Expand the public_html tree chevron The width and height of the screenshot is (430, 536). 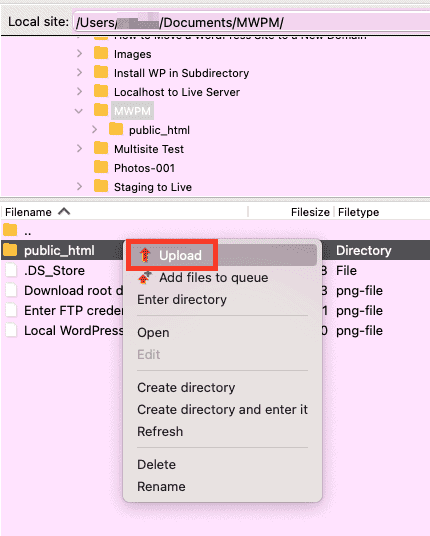(95, 130)
